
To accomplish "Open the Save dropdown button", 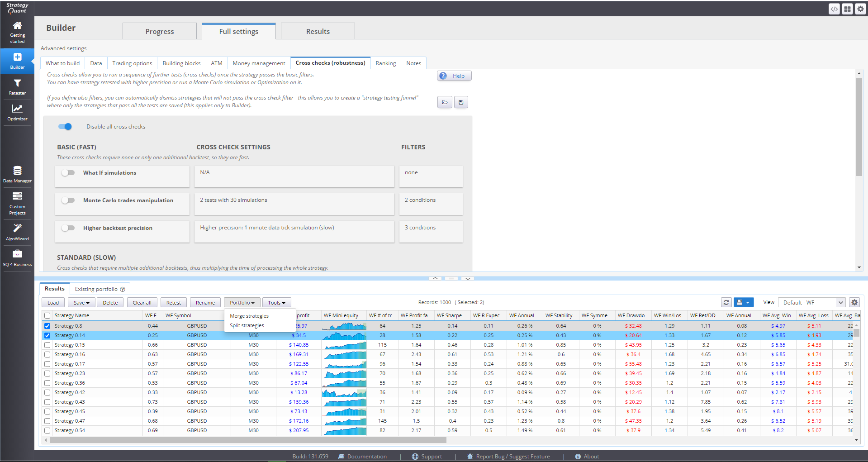I will 81,303.
